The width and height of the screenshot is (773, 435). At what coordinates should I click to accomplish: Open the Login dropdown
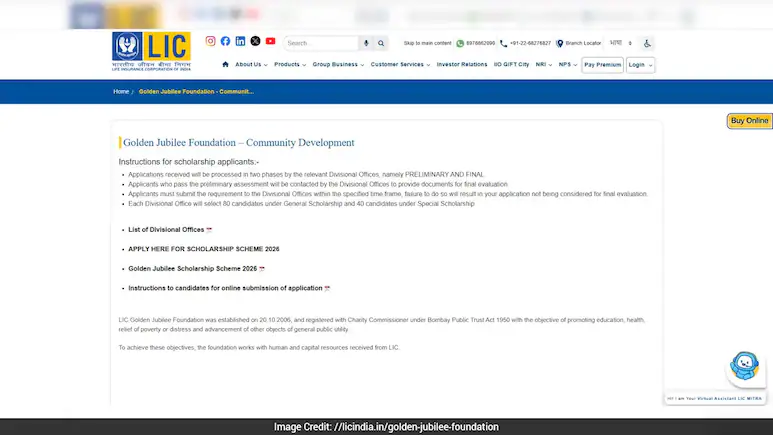[640, 65]
